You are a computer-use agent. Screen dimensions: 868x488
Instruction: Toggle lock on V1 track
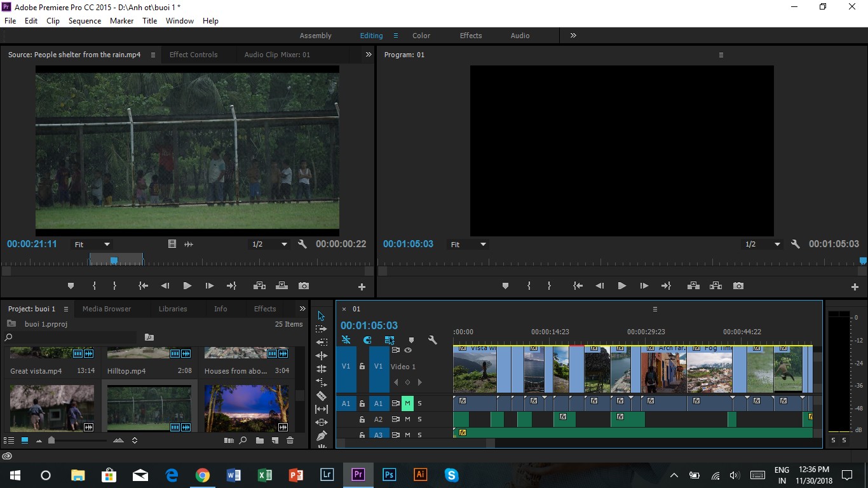click(x=362, y=367)
